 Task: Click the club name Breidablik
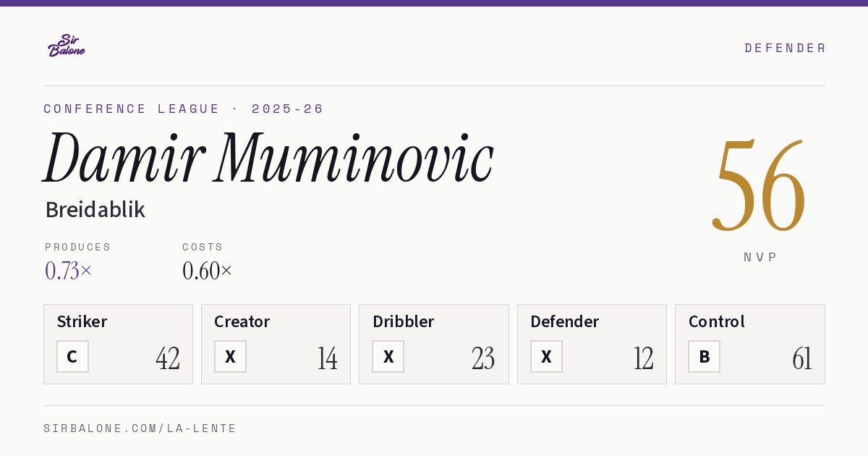point(95,210)
